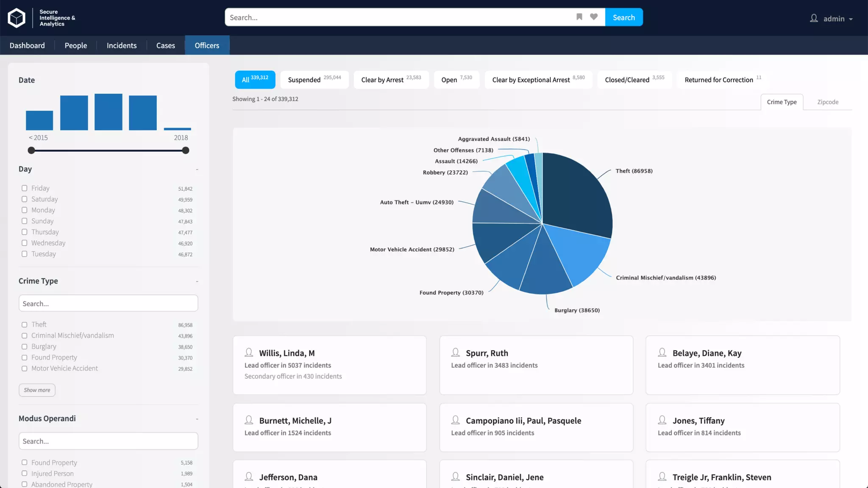This screenshot has height=488, width=868.
Task: Open the Incidents navigation tab
Action: (121, 45)
